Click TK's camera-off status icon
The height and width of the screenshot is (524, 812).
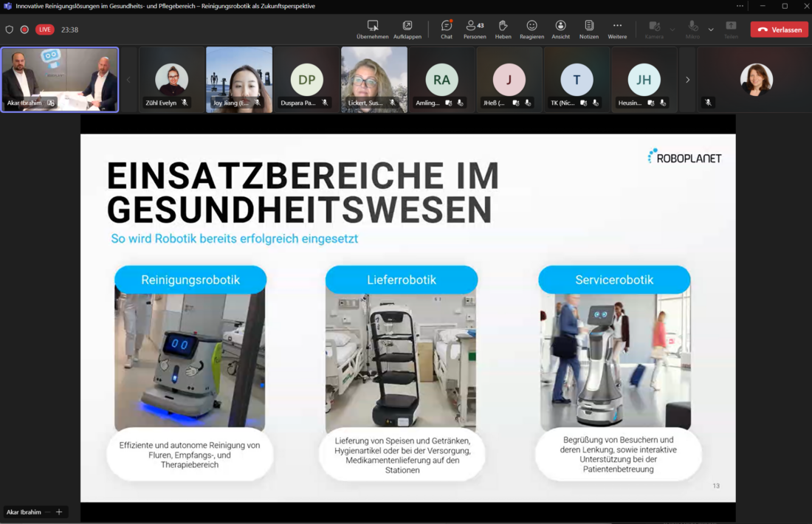(x=584, y=103)
